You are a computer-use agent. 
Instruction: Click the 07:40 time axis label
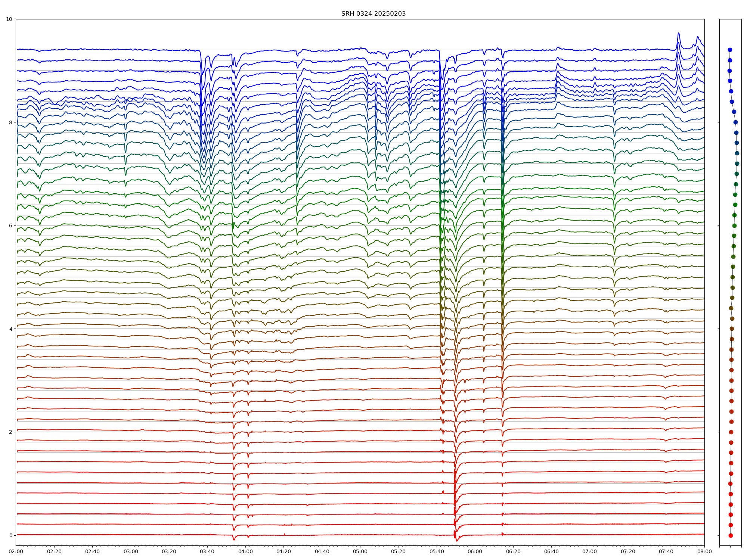666,551
